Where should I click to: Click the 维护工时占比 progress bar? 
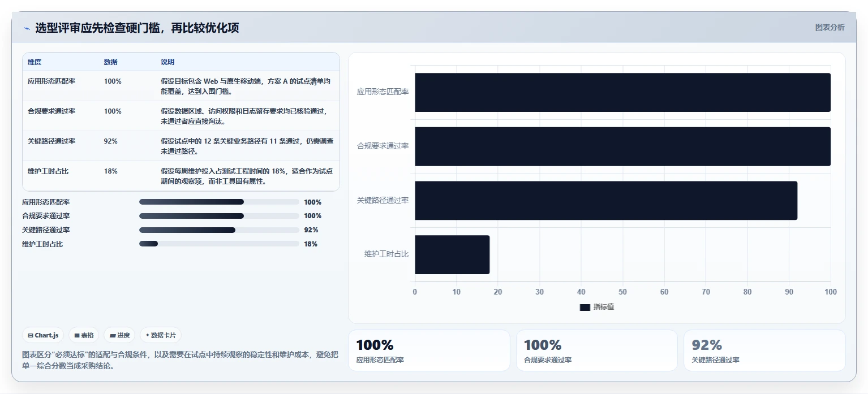click(x=219, y=244)
